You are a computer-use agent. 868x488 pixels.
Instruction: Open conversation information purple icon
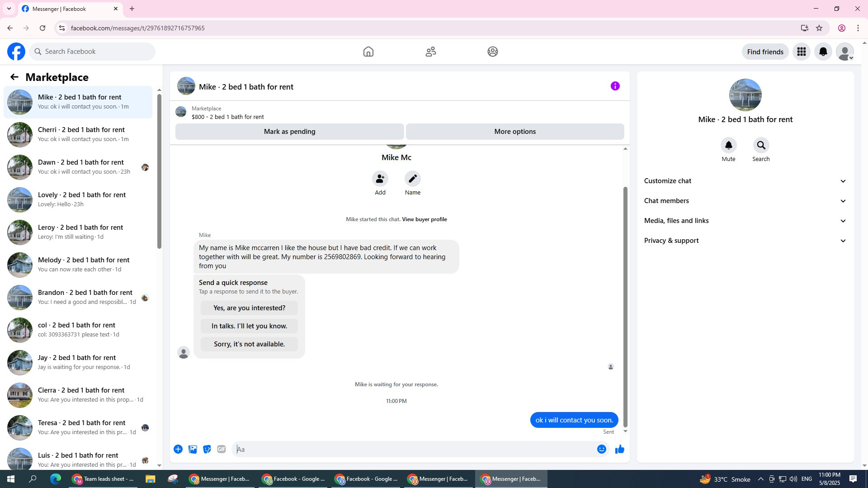pyautogui.click(x=615, y=86)
